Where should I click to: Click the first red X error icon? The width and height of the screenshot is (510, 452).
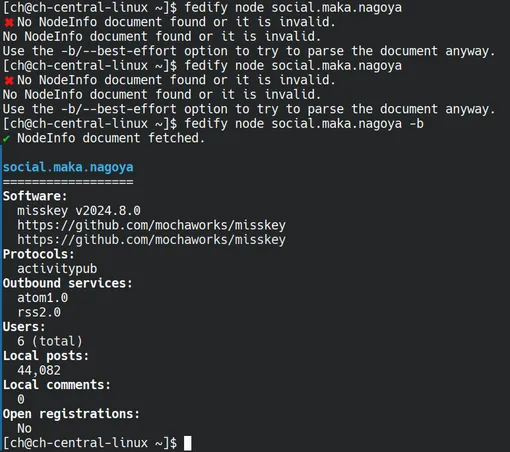pos(9,23)
